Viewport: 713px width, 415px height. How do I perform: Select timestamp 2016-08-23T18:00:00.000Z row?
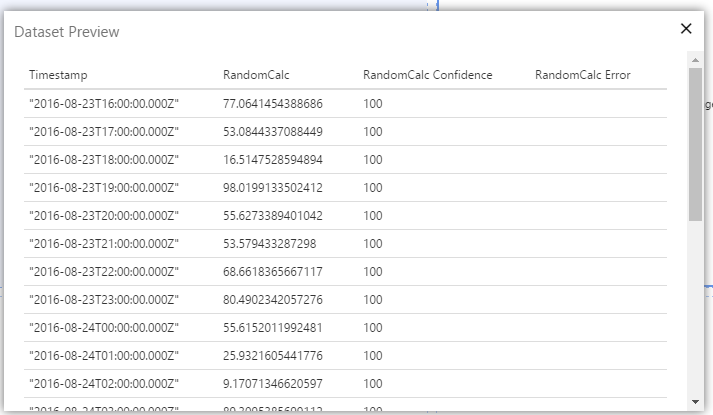click(104, 159)
